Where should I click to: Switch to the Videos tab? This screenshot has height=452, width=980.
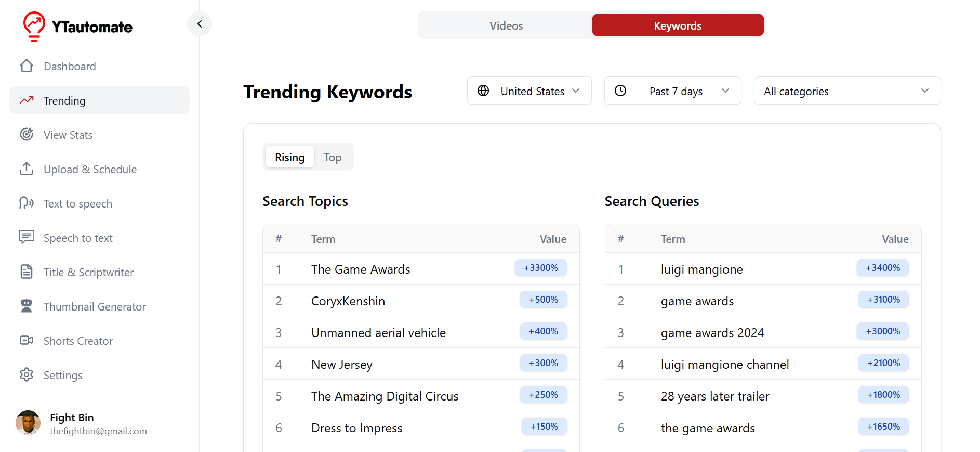[x=506, y=25]
